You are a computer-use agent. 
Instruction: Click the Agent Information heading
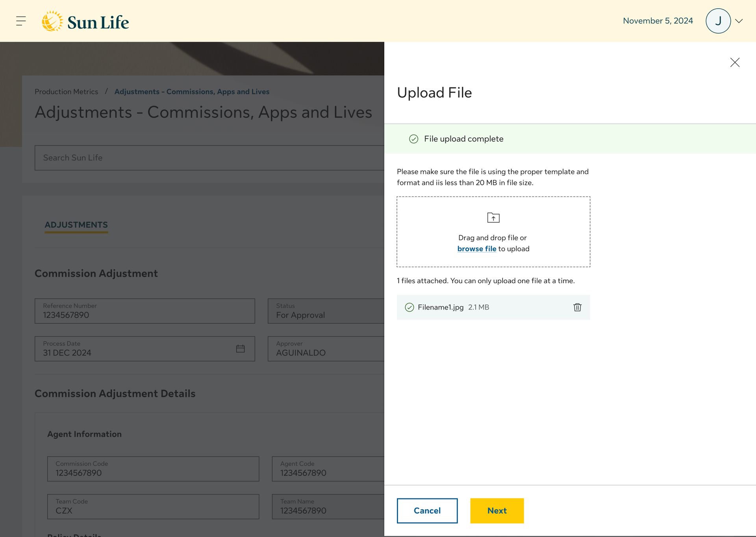coord(84,434)
